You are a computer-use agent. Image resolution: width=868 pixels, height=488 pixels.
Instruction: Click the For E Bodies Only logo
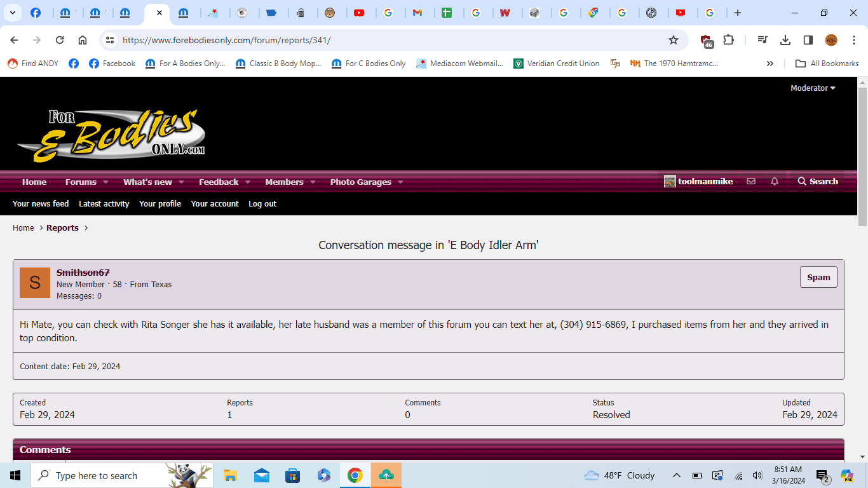pyautogui.click(x=111, y=135)
